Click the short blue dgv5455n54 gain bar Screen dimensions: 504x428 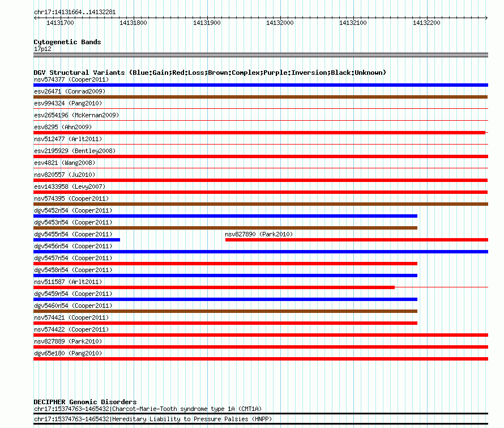coord(77,240)
